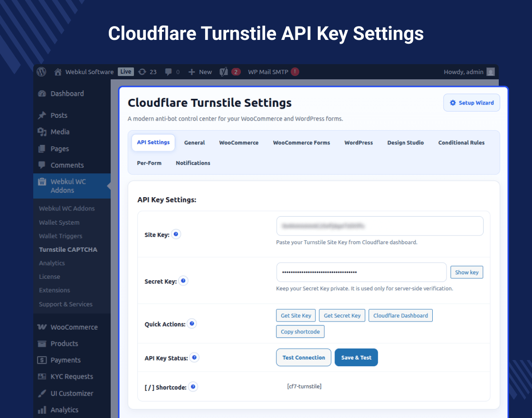Click the Dashboard gauge icon in the sidebar
The image size is (532, 418).
[42, 94]
